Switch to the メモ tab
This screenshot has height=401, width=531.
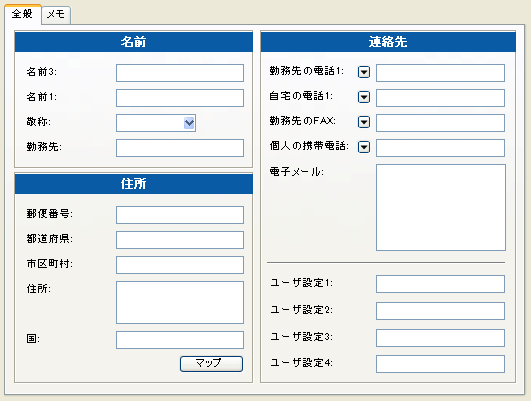tap(56, 15)
